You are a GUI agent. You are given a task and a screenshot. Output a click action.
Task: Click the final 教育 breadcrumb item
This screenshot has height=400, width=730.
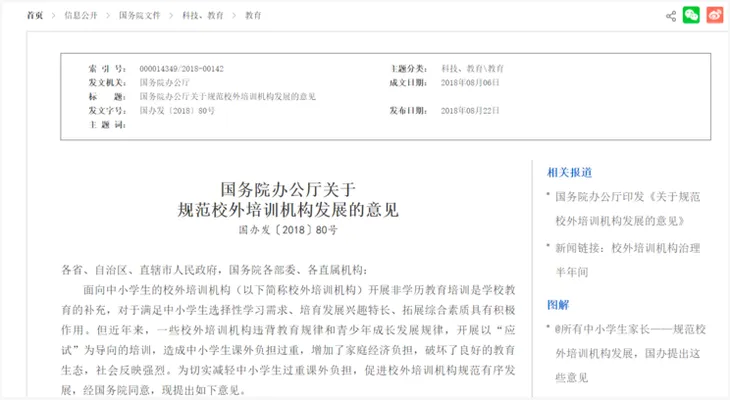point(253,15)
